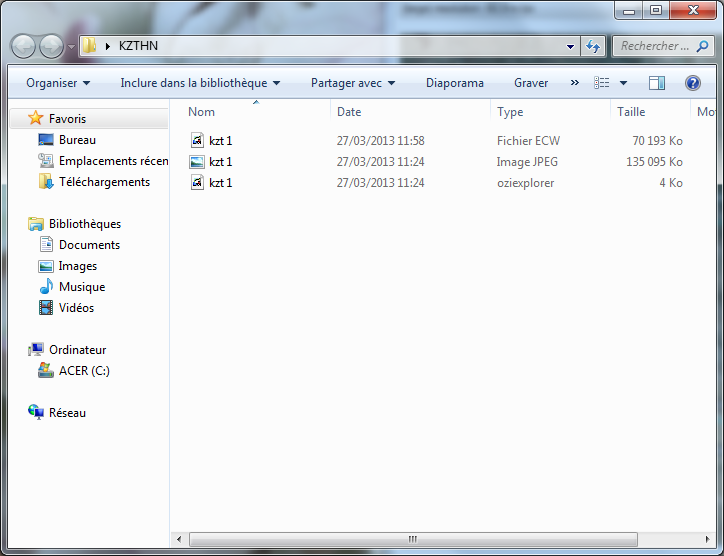Click the Graver toolbar button
The width and height of the screenshot is (724, 556).
[531, 83]
